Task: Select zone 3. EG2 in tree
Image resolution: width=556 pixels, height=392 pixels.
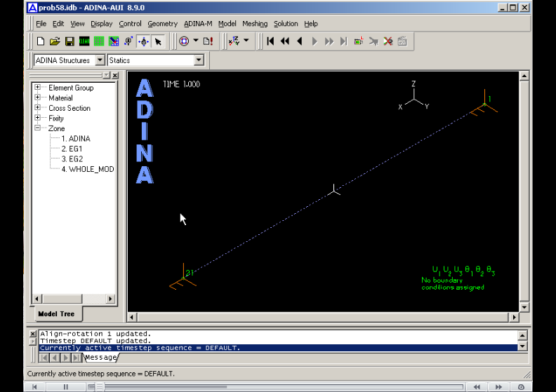Action: [x=72, y=159]
